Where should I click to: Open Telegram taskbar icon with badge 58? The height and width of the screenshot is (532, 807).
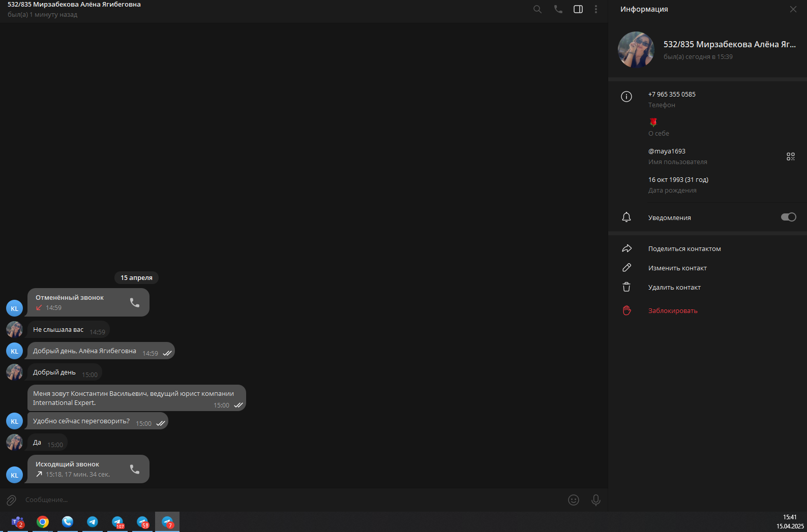tap(142, 522)
